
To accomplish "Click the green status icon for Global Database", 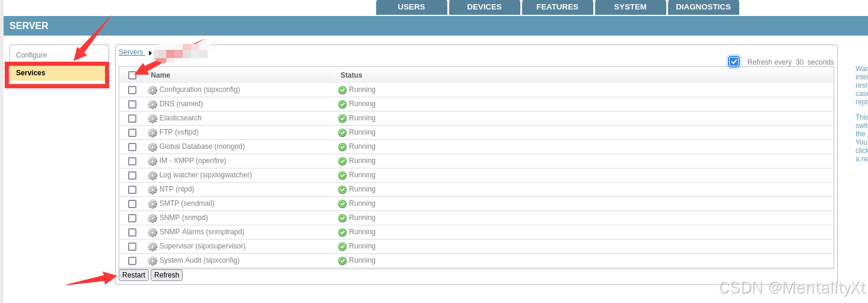I will point(342,147).
